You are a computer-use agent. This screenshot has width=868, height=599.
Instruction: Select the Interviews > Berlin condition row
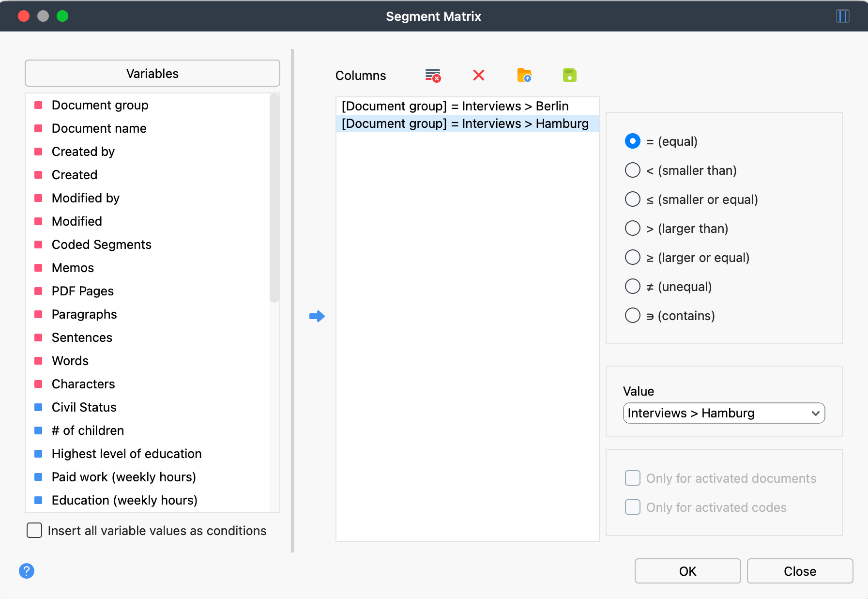(x=455, y=106)
